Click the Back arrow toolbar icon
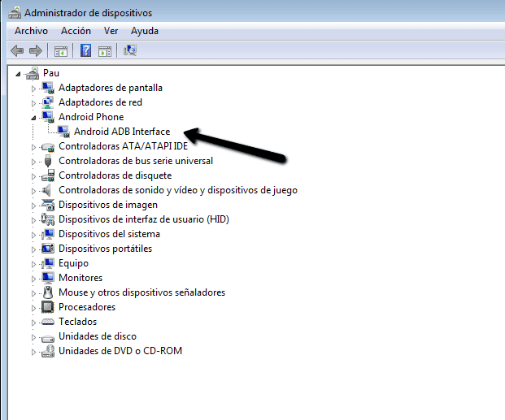 click(17, 50)
